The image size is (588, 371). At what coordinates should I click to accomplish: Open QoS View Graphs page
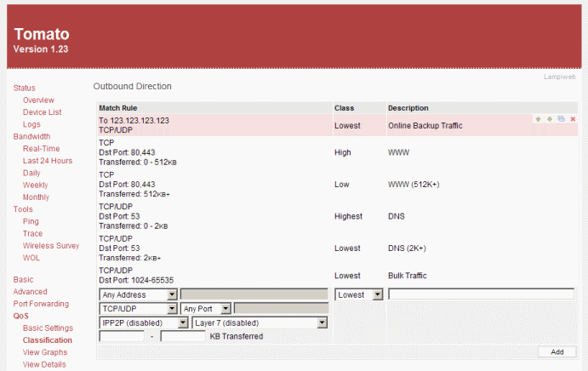45,352
